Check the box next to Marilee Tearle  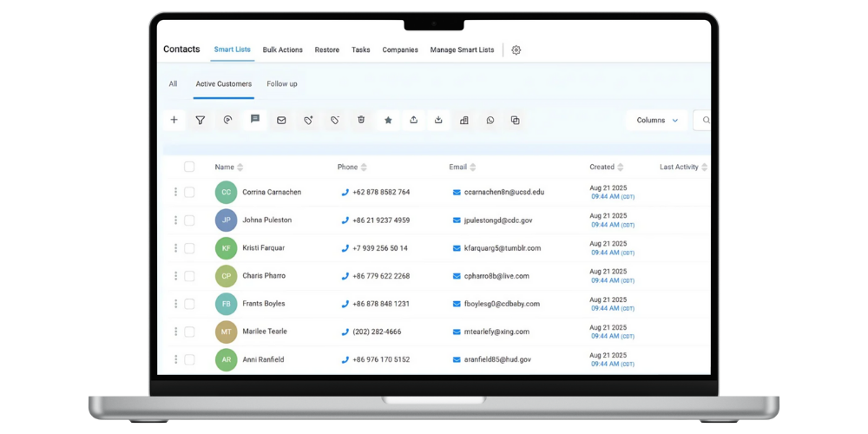click(189, 332)
